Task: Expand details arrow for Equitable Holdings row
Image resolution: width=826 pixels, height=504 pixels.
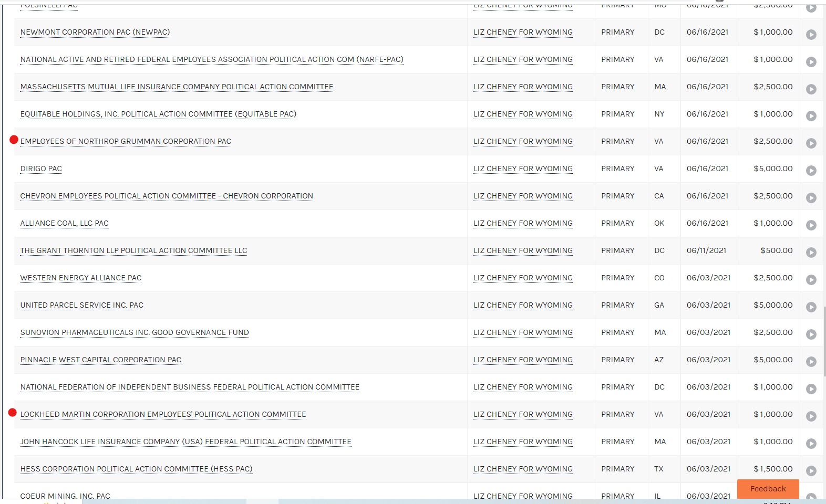Action: (x=811, y=116)
